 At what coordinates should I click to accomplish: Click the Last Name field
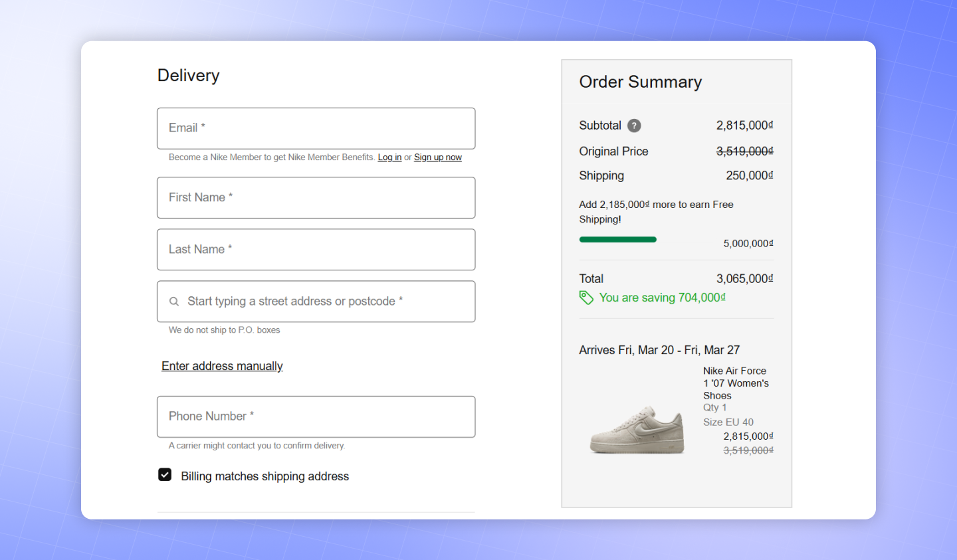(x=316, y=249)
